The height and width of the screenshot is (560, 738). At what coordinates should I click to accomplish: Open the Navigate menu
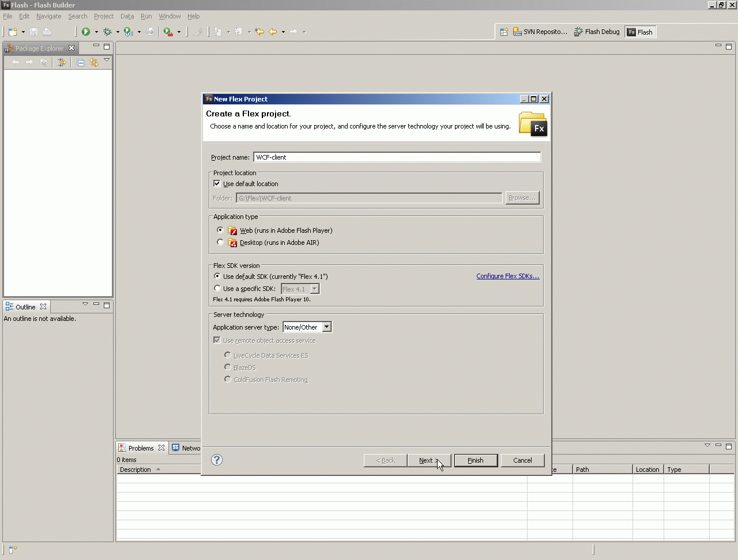click(48, 16)
